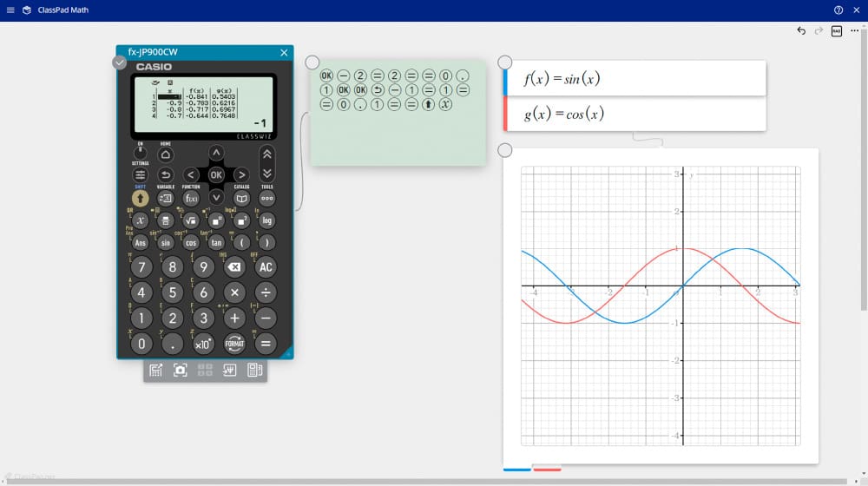This screenshot has width=868, height=486.
Task: Open the calculator TOOLS key
Action: [266, 198]
